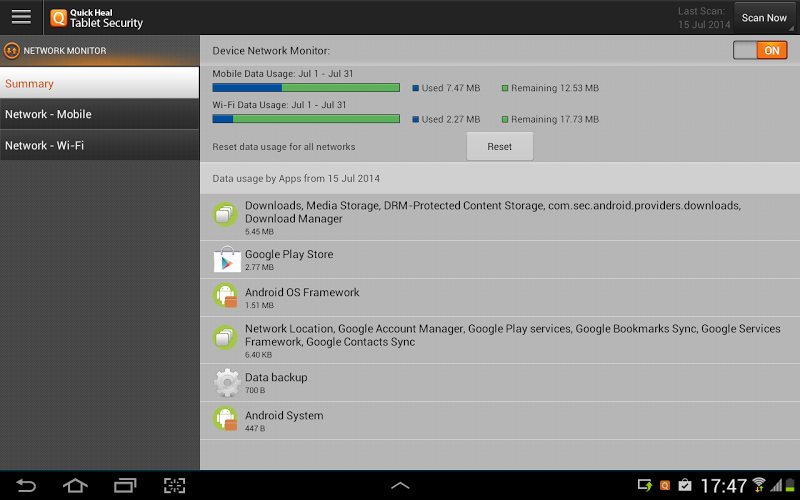Tap the battery status icon

(x=790, y=485)
